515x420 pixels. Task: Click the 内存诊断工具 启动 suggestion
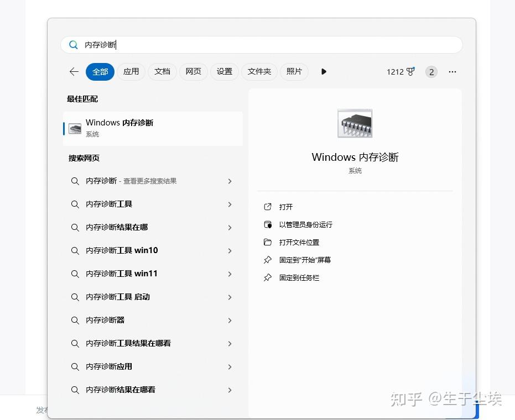pos(153,297)
